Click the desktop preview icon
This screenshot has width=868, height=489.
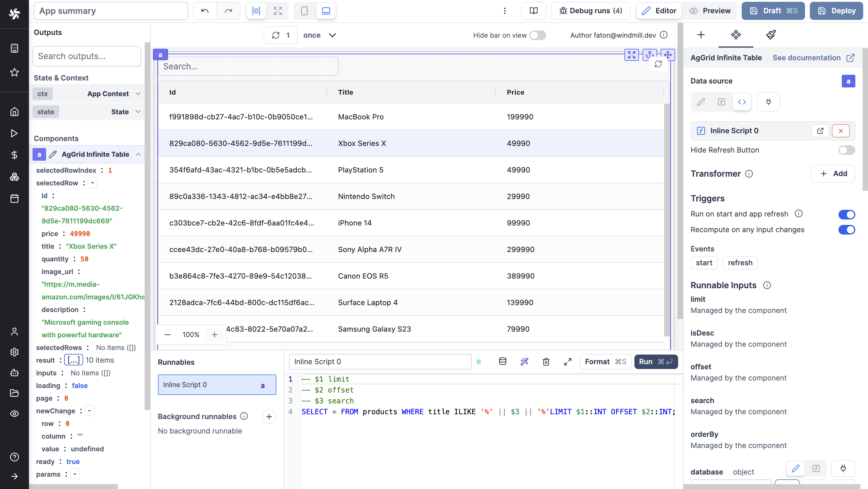click(x=326, y=11)
